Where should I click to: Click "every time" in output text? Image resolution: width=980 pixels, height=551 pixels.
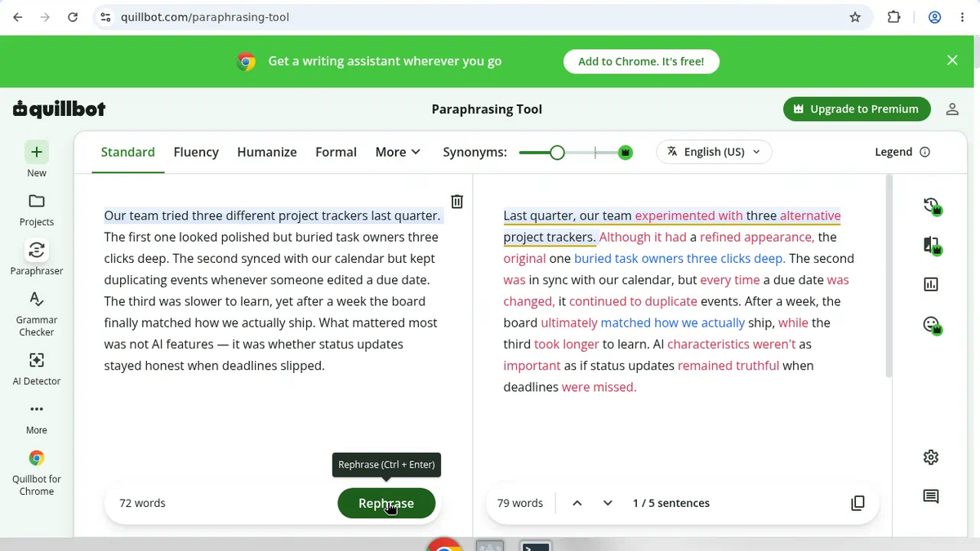tap(730, 279)
